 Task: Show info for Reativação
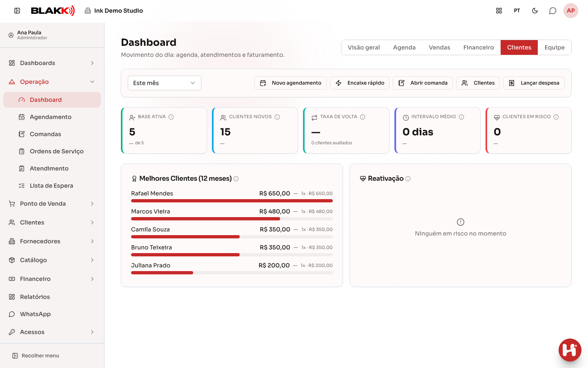408,179
